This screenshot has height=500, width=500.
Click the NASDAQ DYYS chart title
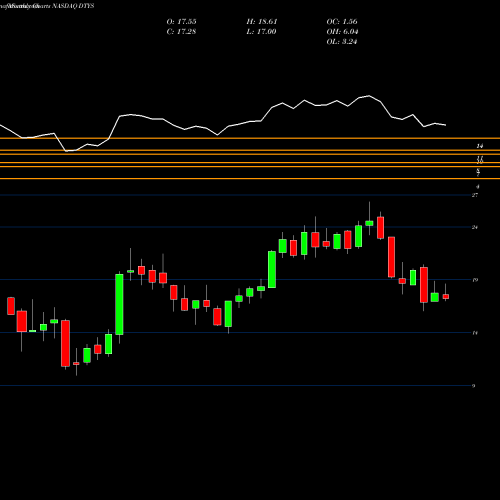click(73, 6)
